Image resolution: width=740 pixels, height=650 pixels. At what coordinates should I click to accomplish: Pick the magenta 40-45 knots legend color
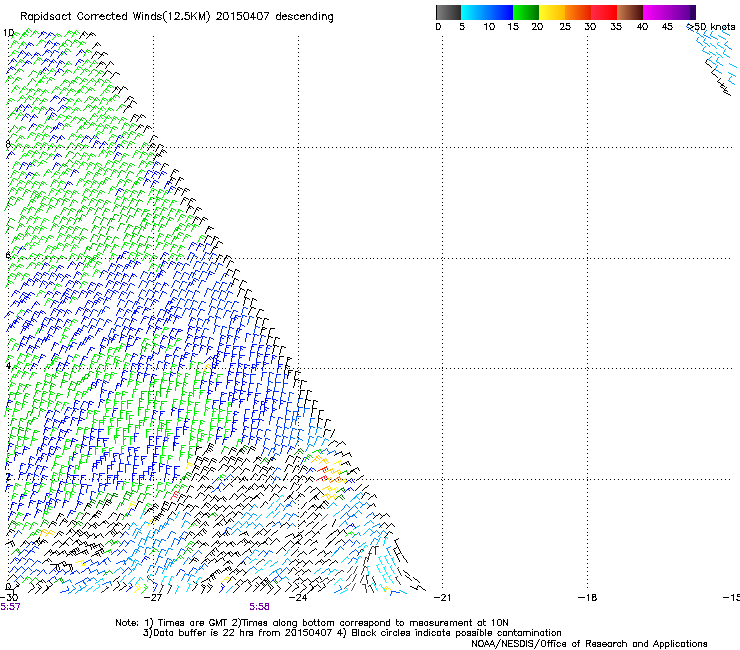tap(656, 12)
